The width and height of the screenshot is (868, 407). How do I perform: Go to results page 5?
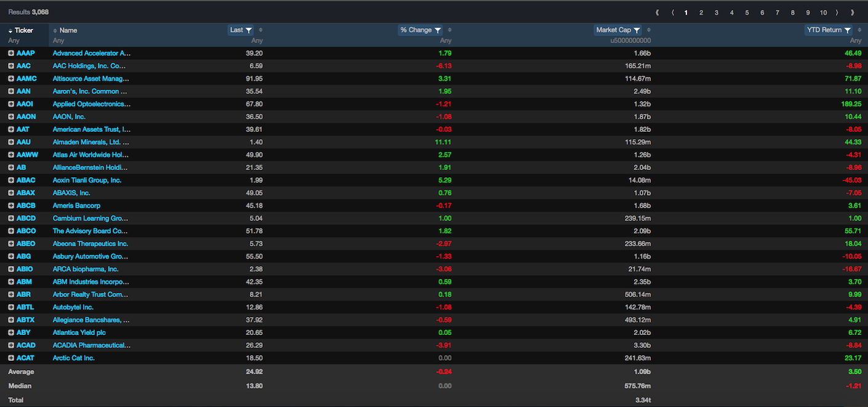point(747,12)
